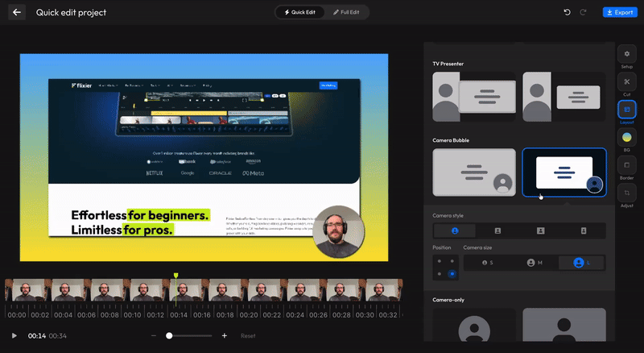
Task: Click the back arrow button
Action: point(18,12)
